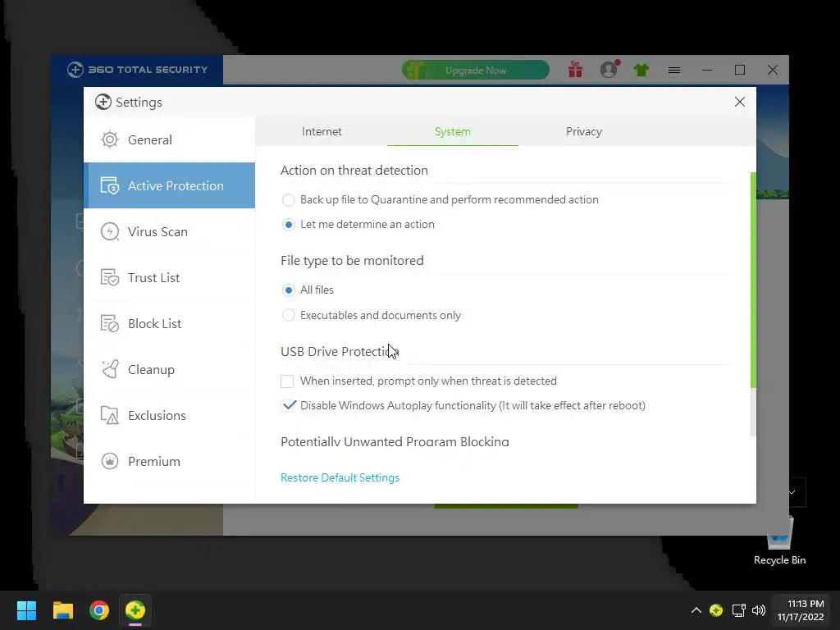Click the Premium crown icon

110,461
